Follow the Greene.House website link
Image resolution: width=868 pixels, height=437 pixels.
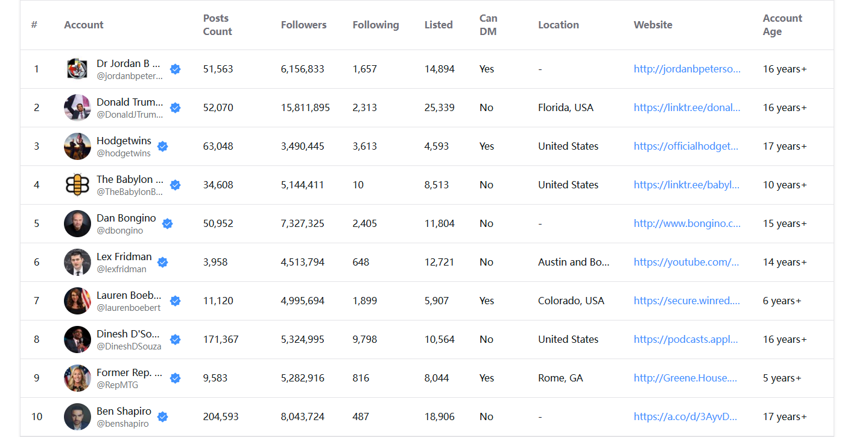coord(685,378)
